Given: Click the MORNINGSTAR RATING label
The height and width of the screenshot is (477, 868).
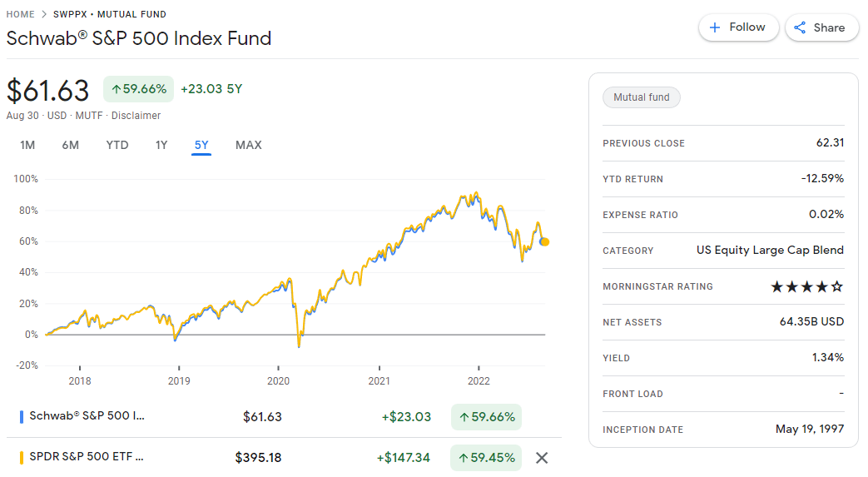Looking at the screenshot, I should click(657, 286).
